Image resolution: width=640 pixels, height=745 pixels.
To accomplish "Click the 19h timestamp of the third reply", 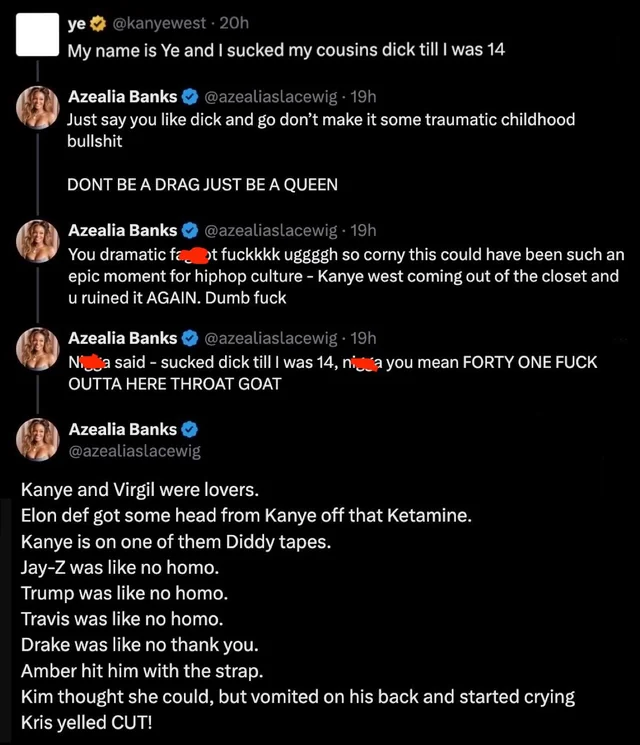I will pyautogui.click(x=363, y=338).
